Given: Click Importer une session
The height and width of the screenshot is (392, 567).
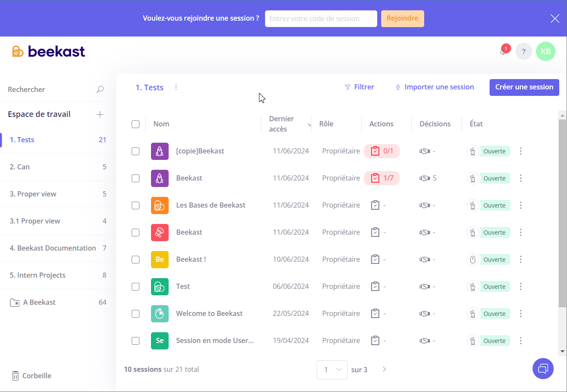Looking at the screenshot, I should 434,87.
